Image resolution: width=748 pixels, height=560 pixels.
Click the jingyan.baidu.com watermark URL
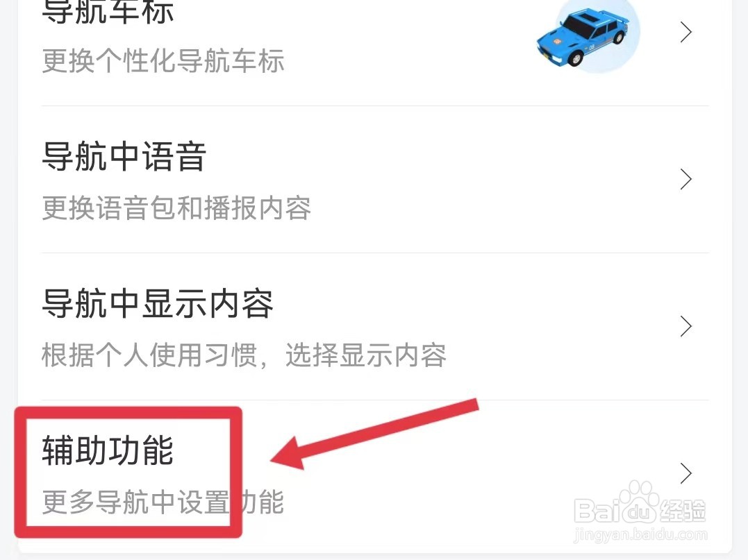pos(640,534)
